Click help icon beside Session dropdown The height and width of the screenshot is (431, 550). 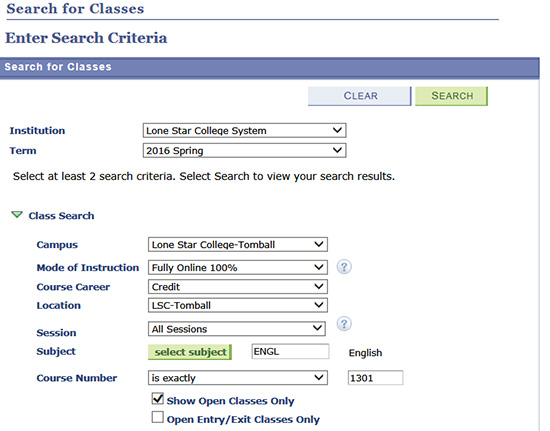(344, 324)
